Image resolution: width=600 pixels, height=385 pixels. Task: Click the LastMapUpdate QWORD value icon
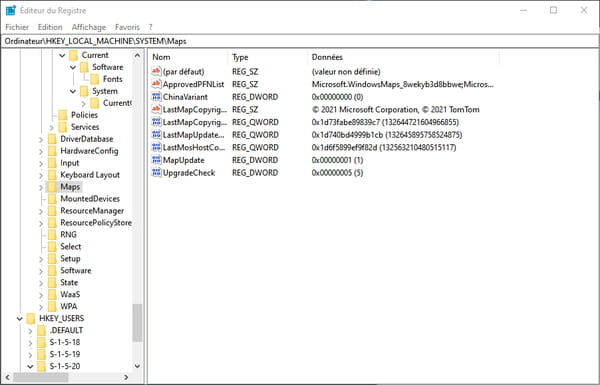156,134
